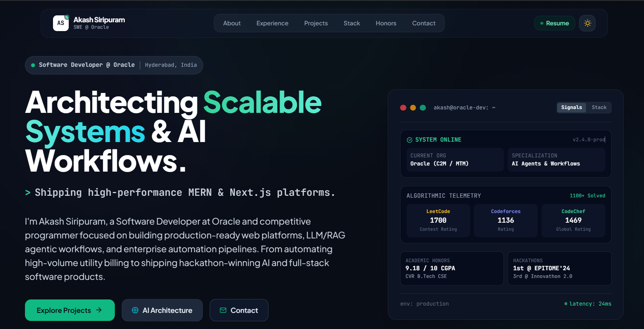Click the envelope icon on Contact button
This screenshot has height=329, width=644.
(223, 310)
